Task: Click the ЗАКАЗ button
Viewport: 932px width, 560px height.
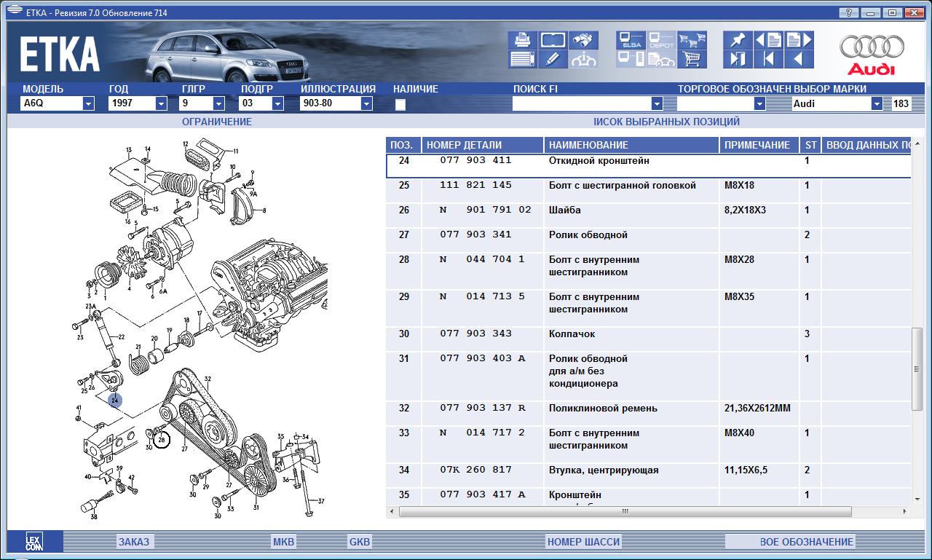Action: 134,542
